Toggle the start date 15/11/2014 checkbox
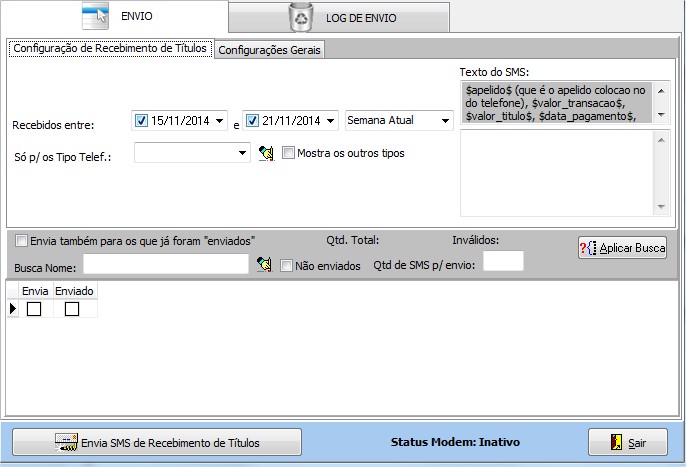The height and width of the screenshot is (467, 686). (141, 120)
